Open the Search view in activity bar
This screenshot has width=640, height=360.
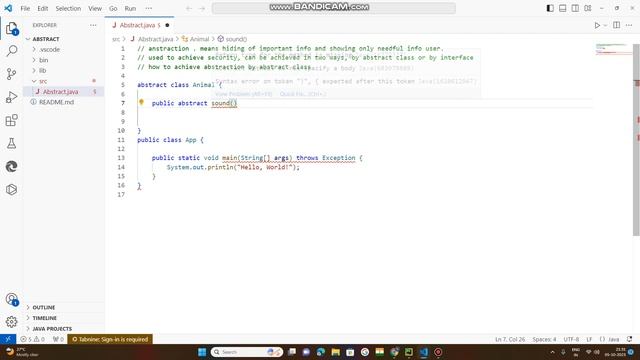[x=11, y=51]
